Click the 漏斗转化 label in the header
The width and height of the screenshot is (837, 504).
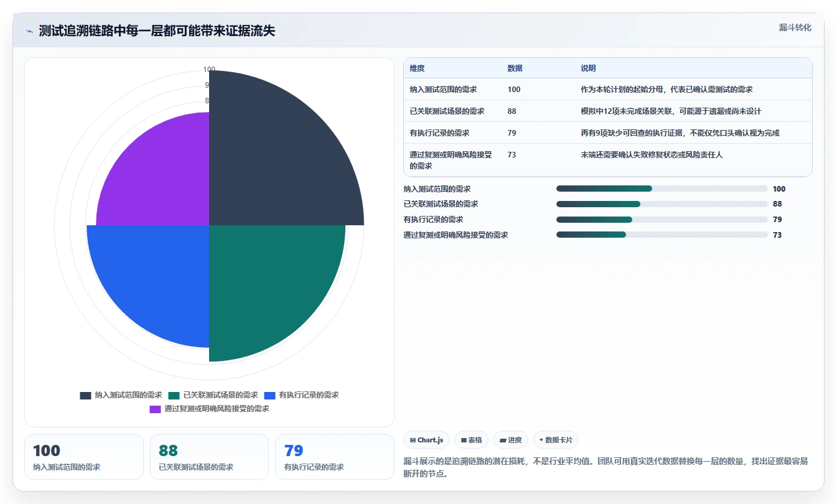point(795,27)
